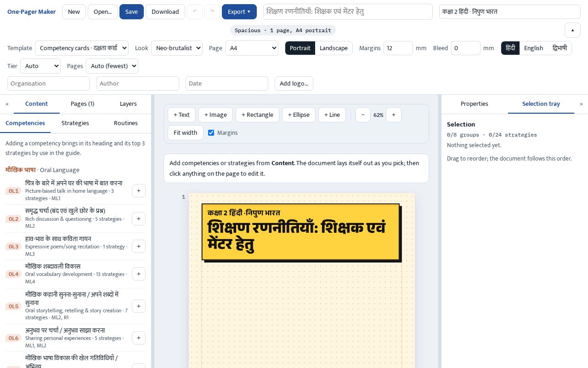This screenshot has height=368, width=588.
Task: Click the Date input field
Action: (227, 84)
